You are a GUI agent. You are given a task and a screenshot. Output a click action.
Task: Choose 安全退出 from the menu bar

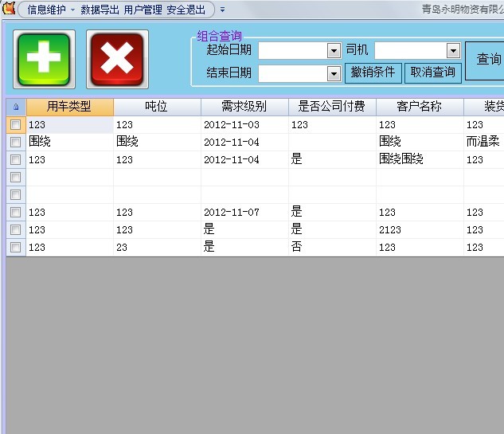click(186, 10)
